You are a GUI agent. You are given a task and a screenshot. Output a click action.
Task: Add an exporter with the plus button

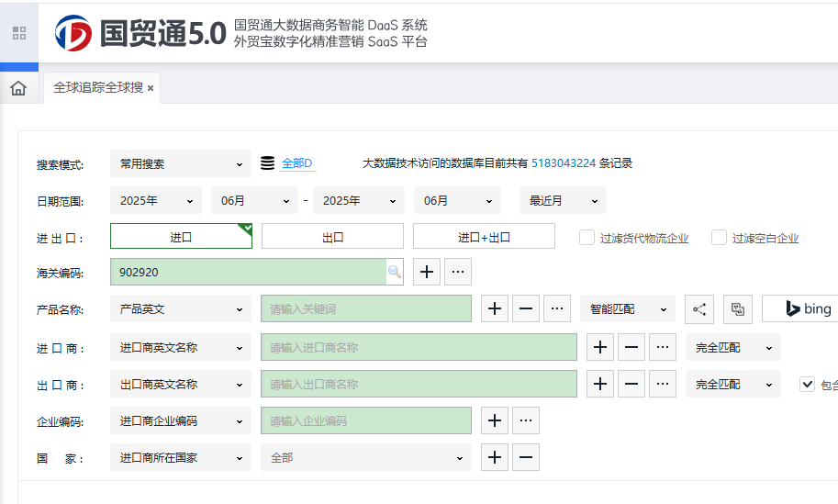click(x=600, y=385)
